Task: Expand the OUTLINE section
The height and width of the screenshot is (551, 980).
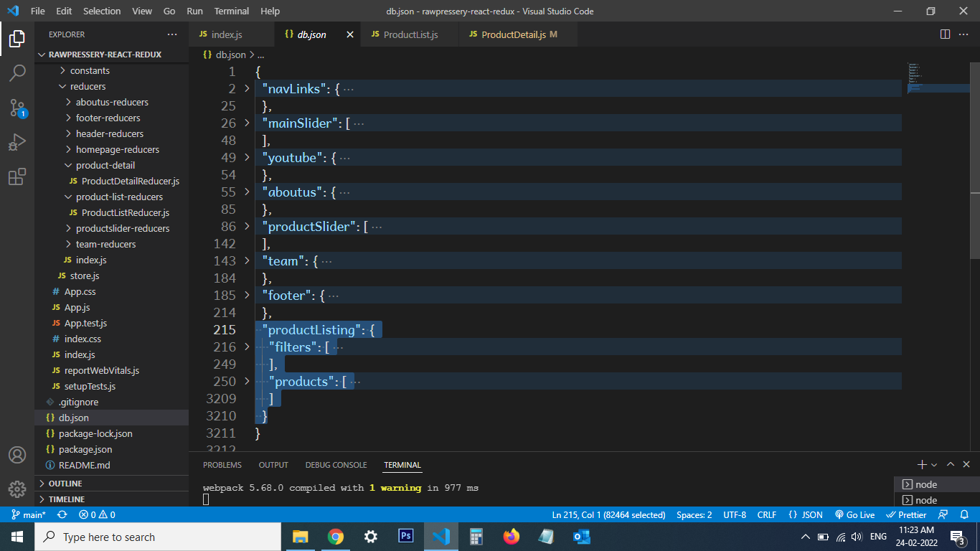Action: click(111, 484)
